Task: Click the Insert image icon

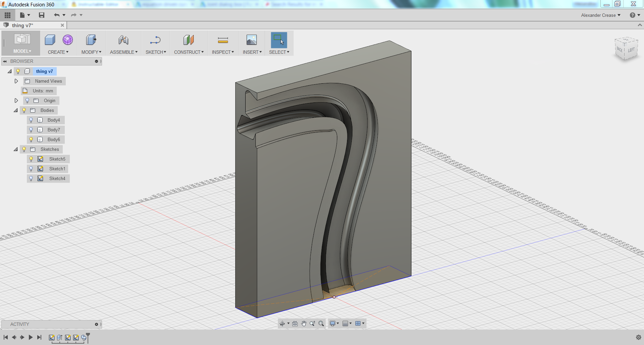Action: click(251, 40)
